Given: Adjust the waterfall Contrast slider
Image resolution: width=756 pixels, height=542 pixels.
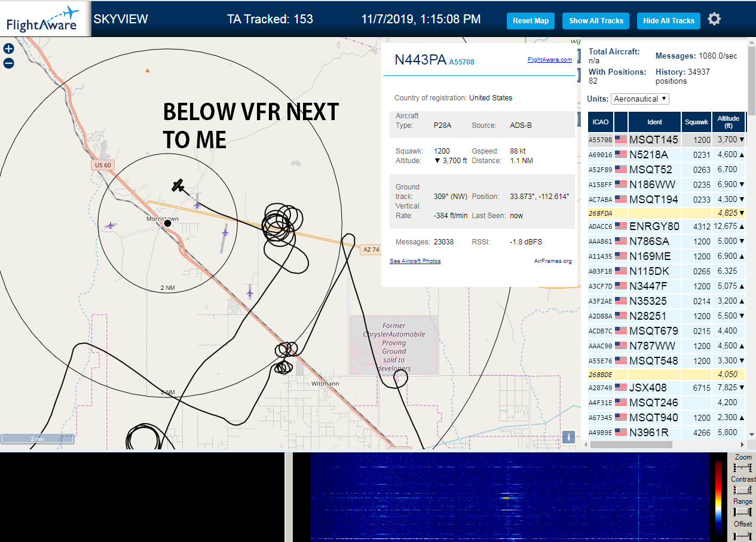Looking at the screenshot, I should tap(743, 490).
